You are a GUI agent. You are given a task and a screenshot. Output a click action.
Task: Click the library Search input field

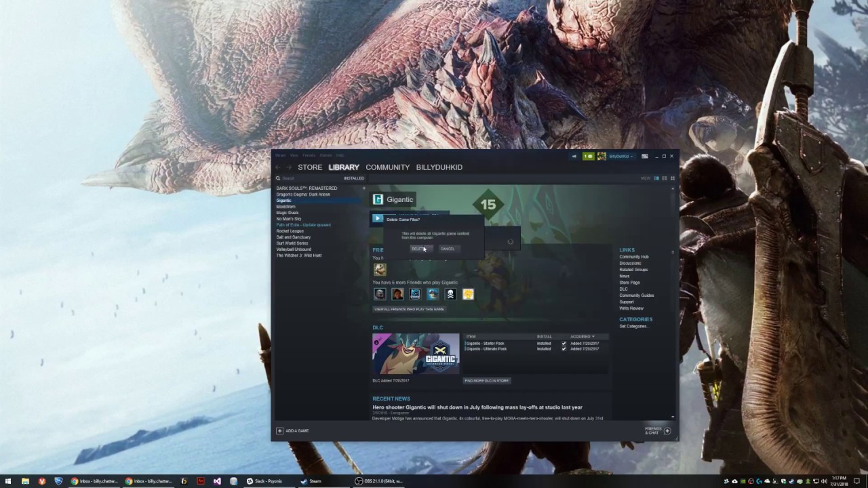click(x=311, y=178)
